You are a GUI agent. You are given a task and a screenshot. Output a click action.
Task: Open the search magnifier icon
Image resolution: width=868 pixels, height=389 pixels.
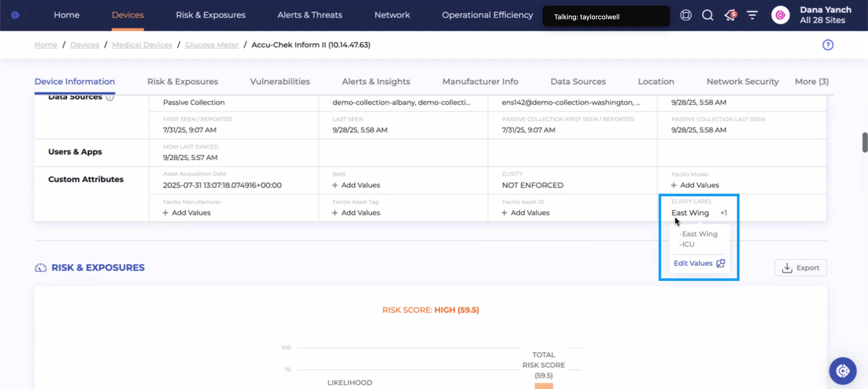pyautogui.click(x=708, y=15)
